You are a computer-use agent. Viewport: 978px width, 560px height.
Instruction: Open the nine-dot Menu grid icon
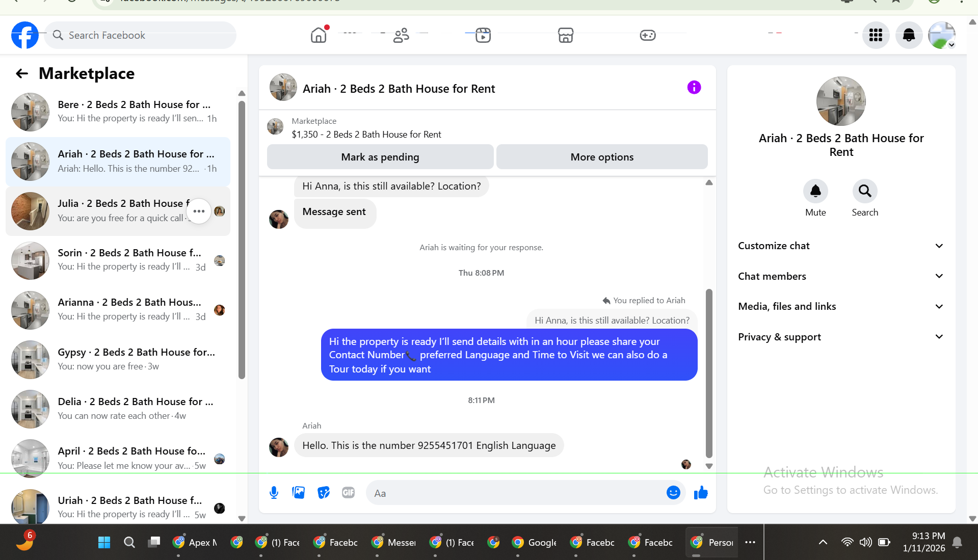tap(876, 35)
